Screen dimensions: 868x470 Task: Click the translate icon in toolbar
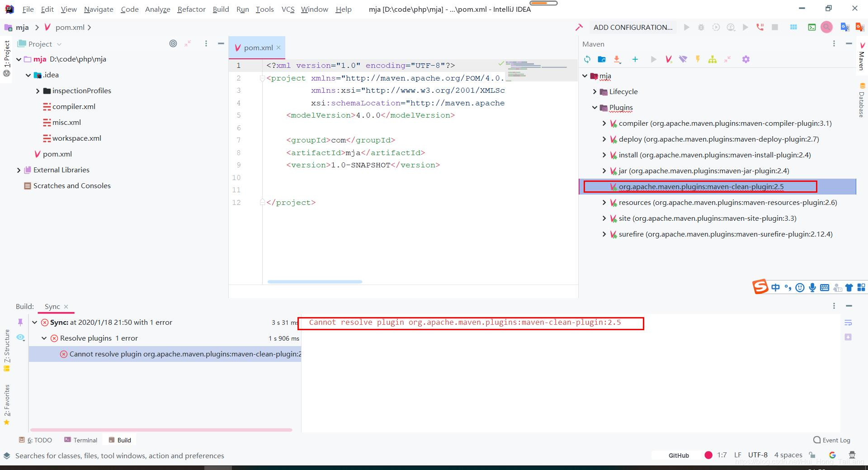(844, 27)
